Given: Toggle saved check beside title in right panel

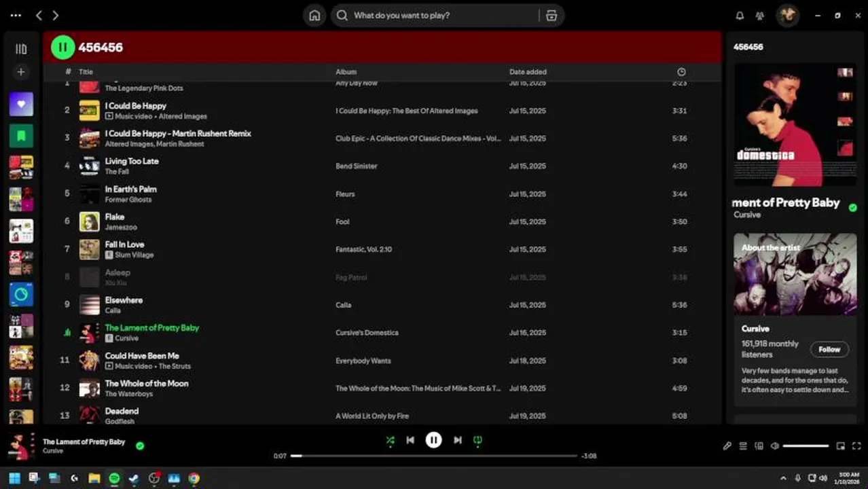Looking at the screenshot, I should coord(852,208).
